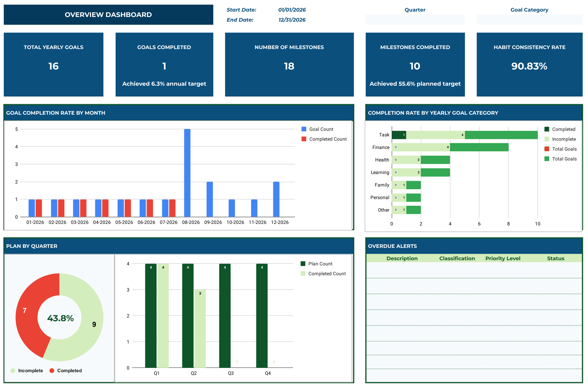The image size is (588, 388).
Task: Click the Priority Level column header
Action: click(503, 258)
